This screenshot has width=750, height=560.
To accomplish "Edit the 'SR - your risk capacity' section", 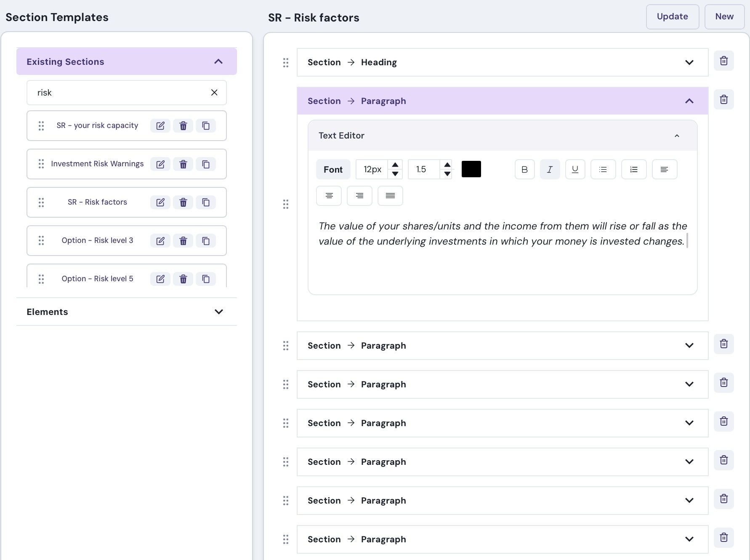I will 160,126.
